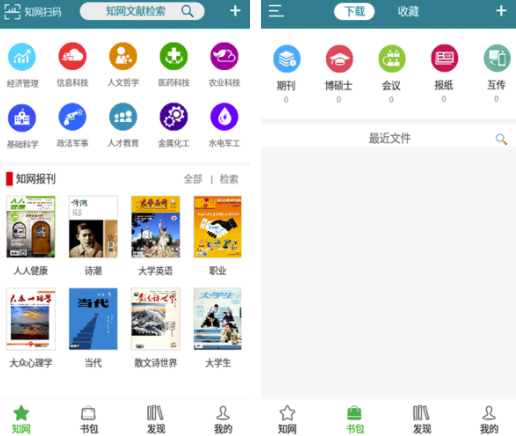
Task: Open the 大学英语 magazine cover
Action: click(x=156, y=227)
